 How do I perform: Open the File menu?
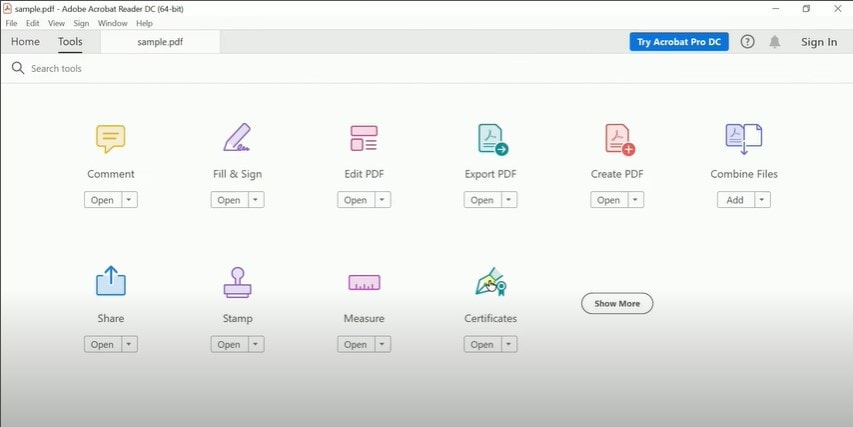(11, 23)
